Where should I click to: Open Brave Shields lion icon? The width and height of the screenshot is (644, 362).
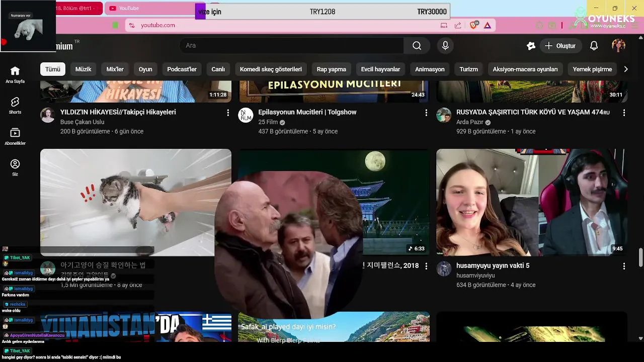point(473,25)
